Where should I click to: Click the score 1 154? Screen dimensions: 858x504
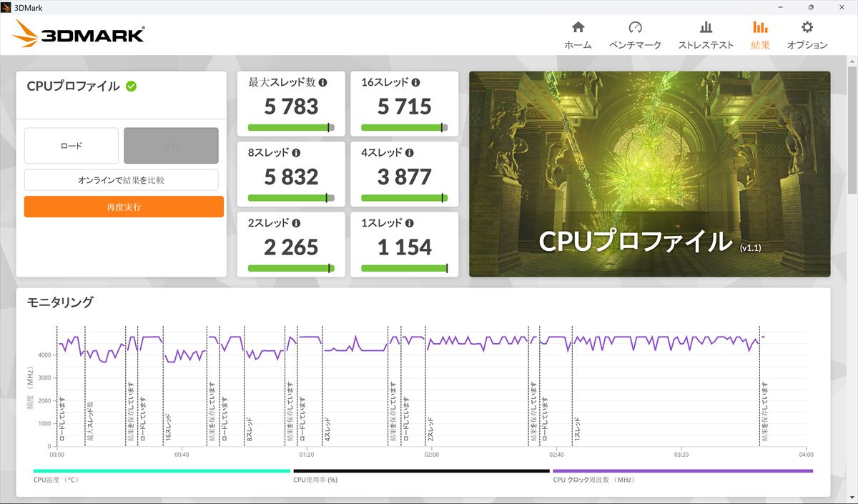[x=405, y=247]
